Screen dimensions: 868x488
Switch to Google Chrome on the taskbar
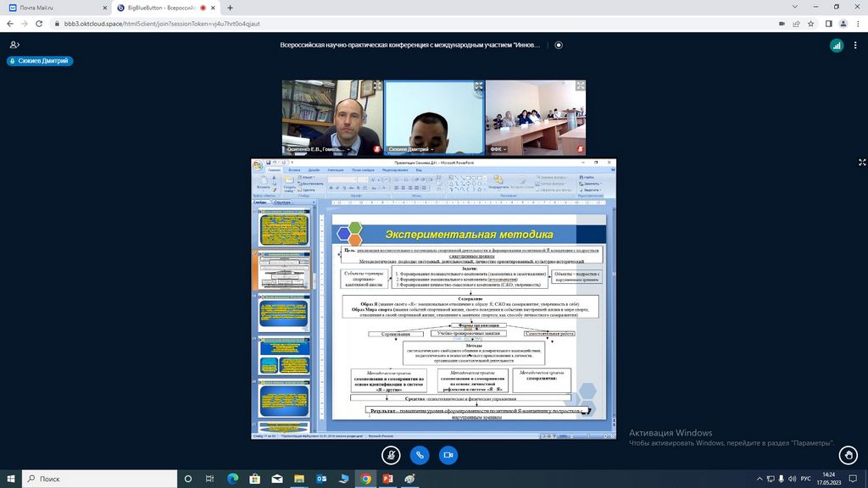365,479
